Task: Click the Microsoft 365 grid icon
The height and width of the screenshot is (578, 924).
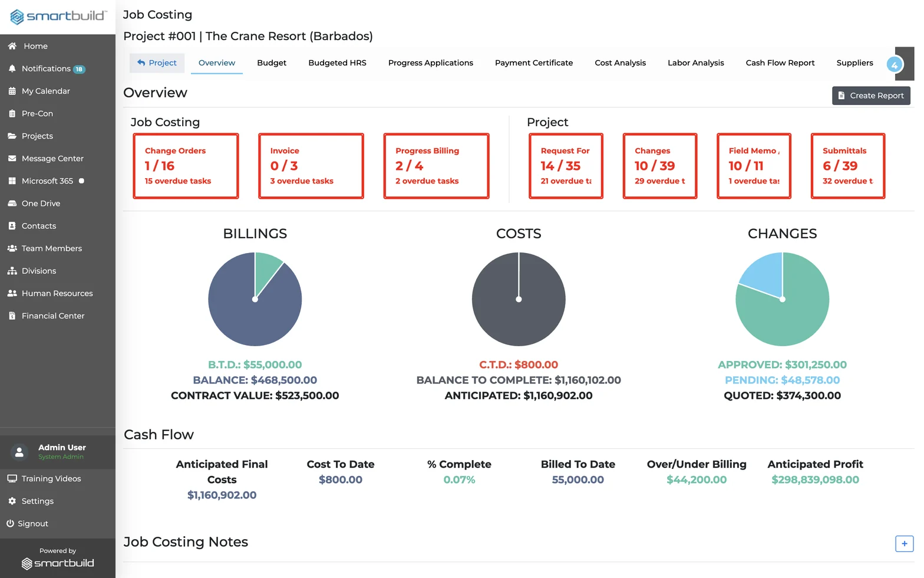Action: click(x=12, y=180)
